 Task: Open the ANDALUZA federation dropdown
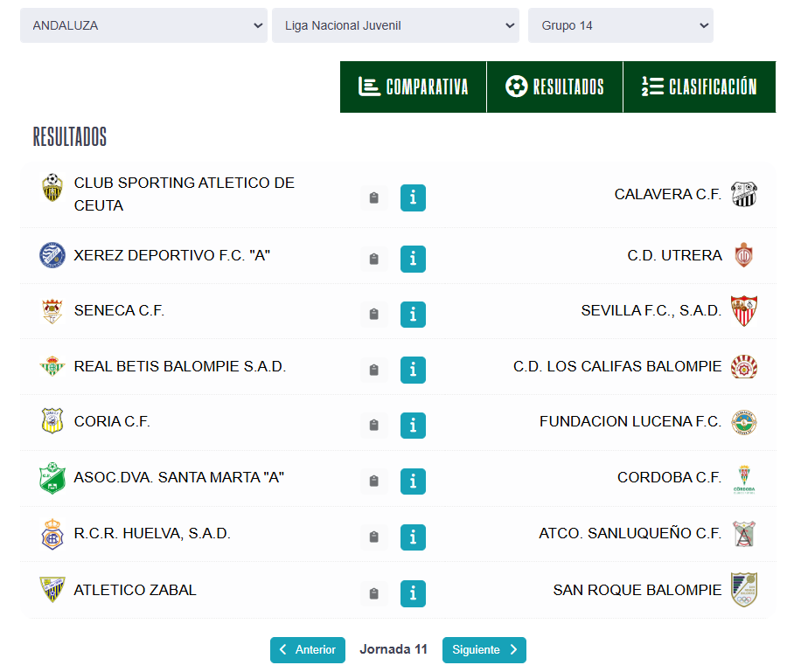click(143, 25)
